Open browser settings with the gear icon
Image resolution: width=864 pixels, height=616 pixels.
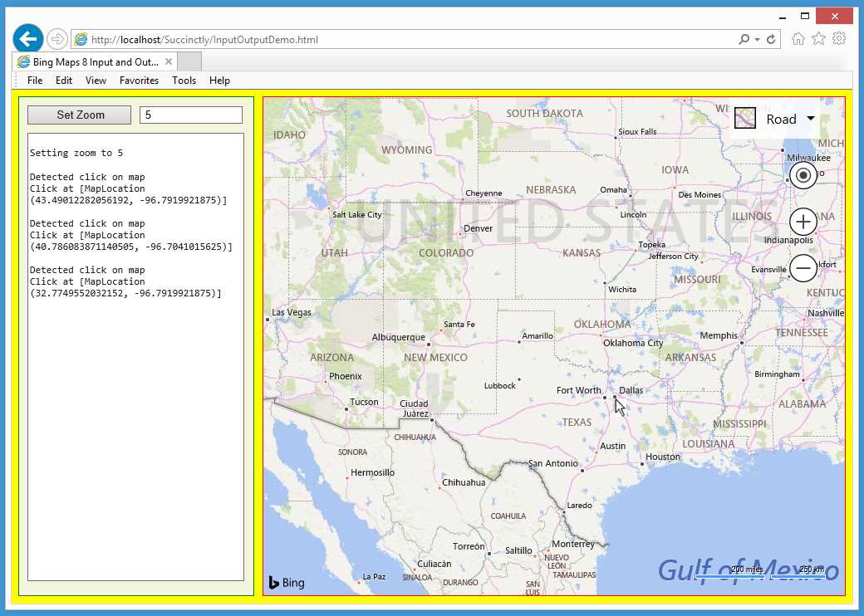(x=839, y=38)
